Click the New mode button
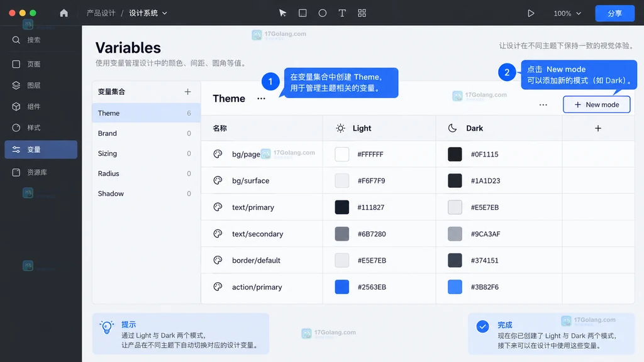This screenshot has width=644, height=362. point(596,105)
